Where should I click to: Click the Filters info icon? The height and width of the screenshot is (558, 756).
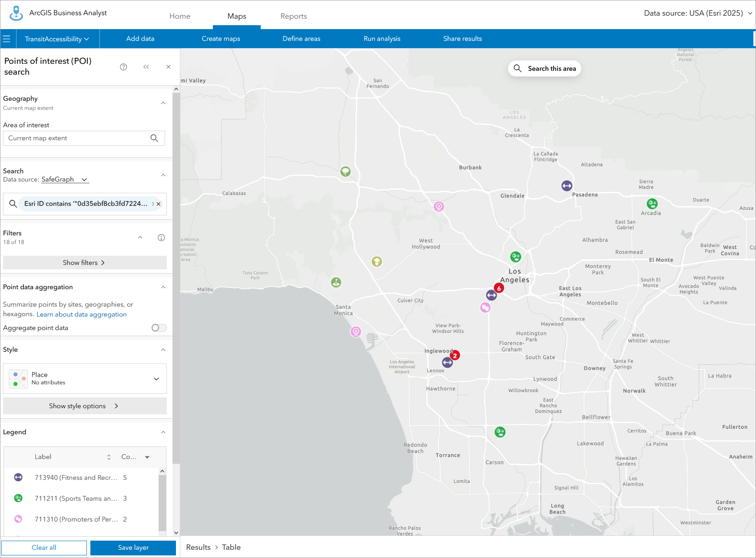[x=161, y=238]
